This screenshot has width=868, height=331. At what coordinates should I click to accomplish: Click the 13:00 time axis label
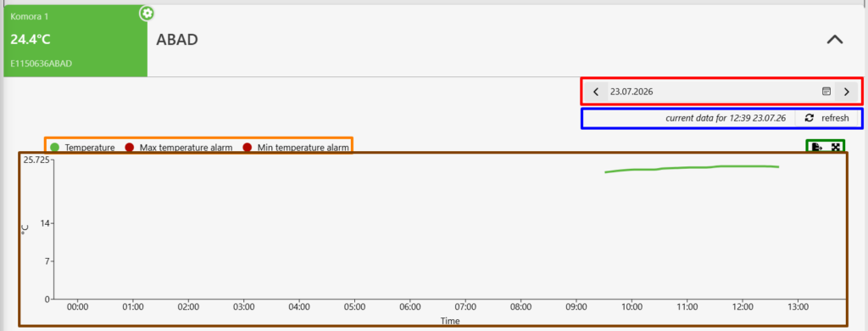(x=798, y=306)
